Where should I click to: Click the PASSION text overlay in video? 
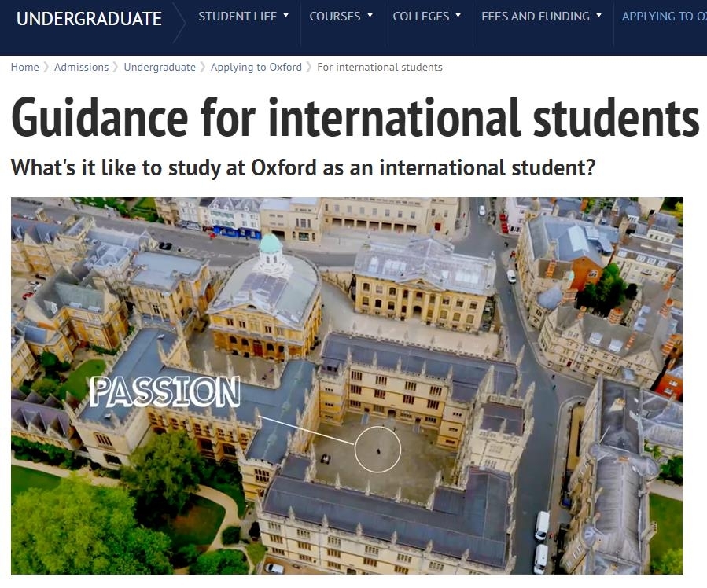click(x=164, y=391)
